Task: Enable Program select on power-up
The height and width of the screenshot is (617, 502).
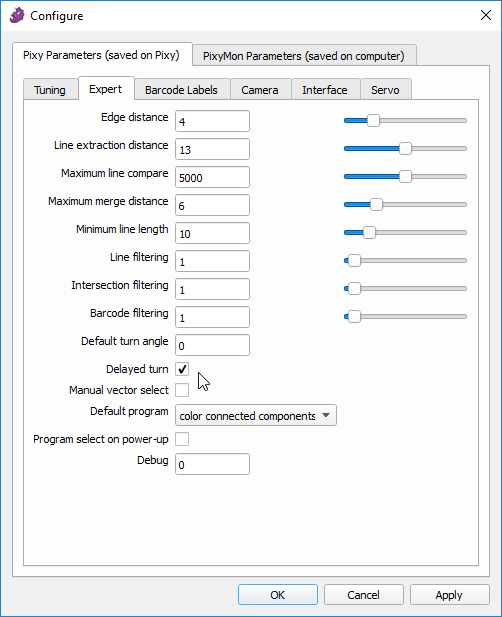Action: pyautogui.click(x=182, y=439)
